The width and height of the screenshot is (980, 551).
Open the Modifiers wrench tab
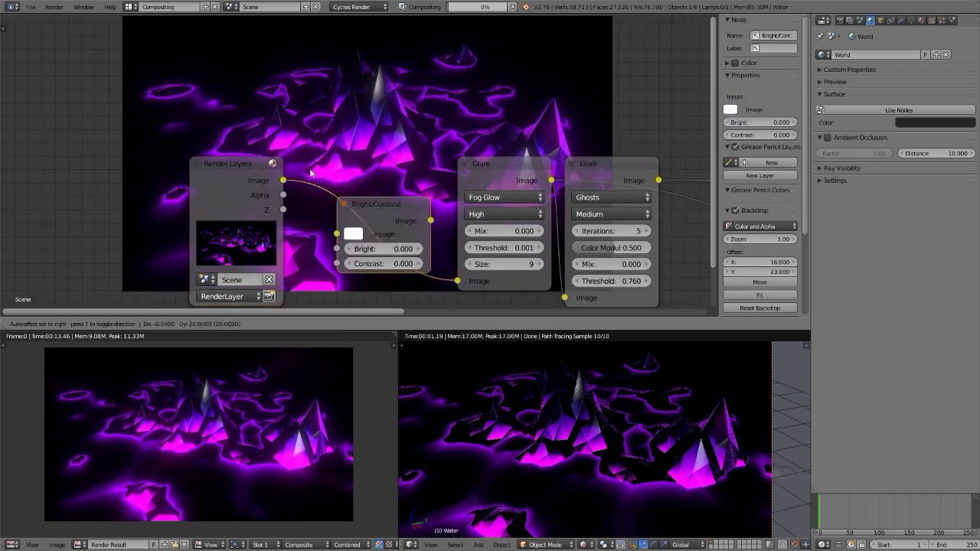coord(900,21)
